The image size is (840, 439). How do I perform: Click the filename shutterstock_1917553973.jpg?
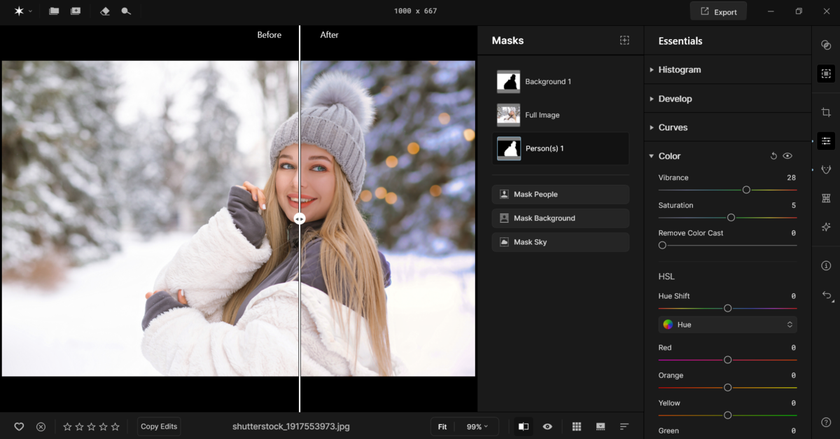[291, 427]
